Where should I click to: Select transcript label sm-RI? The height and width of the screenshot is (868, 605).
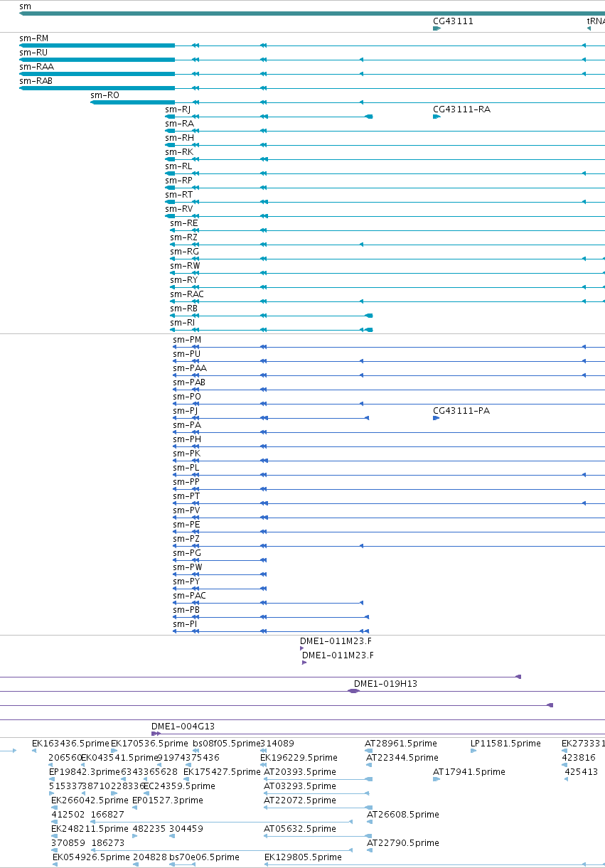click(182, 323)
